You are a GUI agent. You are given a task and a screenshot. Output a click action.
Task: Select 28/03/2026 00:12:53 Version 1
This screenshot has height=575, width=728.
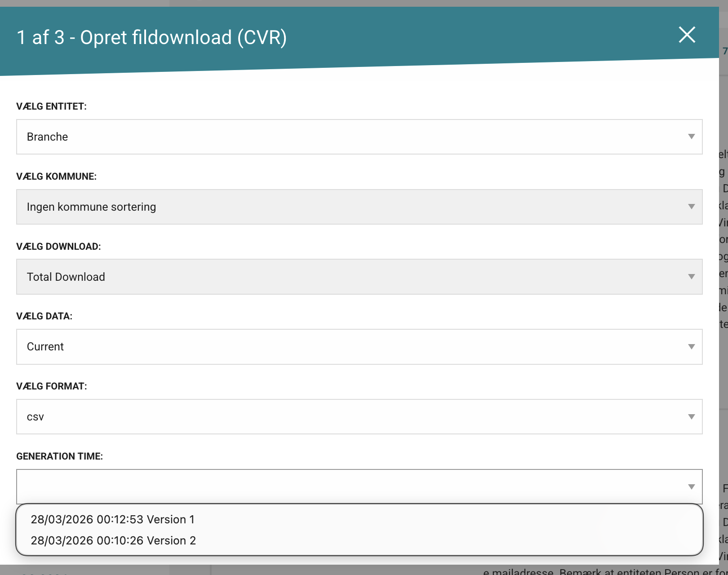(x=113, y=520)
